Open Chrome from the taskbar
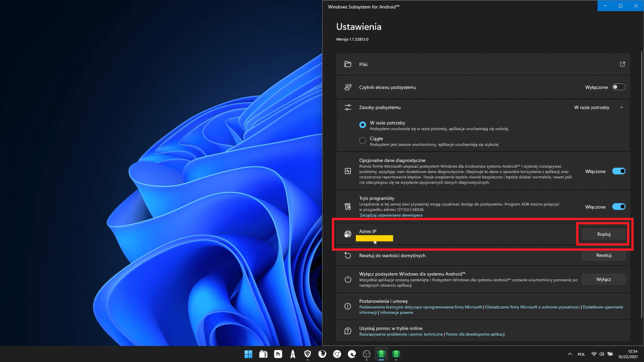This screenshot has height=362, width=644. (x=337, y=354)
